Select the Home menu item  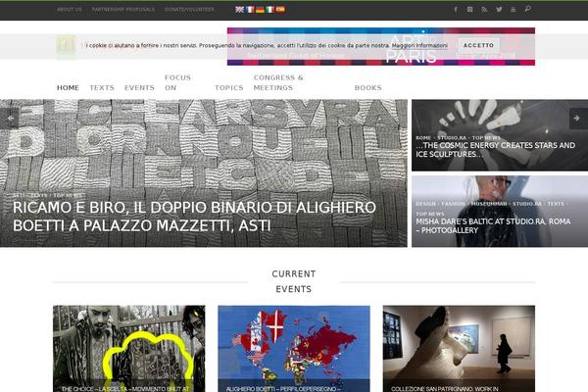pos(68,88)
